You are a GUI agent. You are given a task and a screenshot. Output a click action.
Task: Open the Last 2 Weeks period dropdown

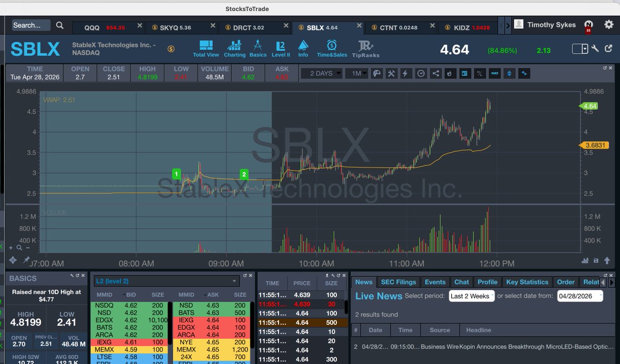(x=472, y=296)
